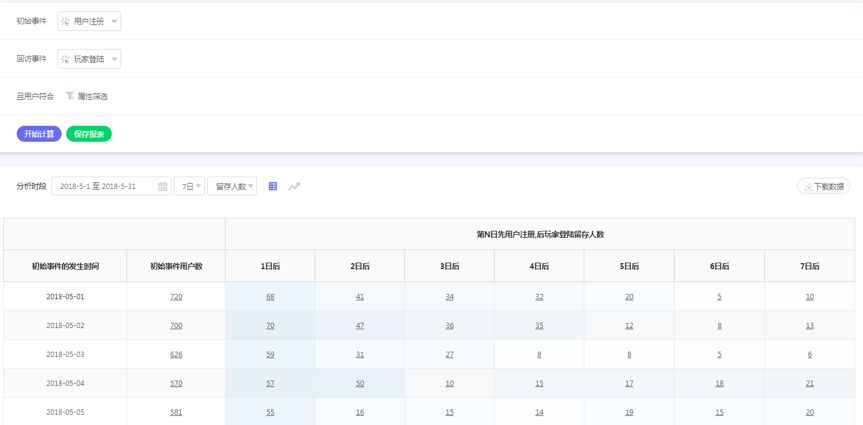Open the 14 value for 2018-05-05

tap(539, 412)
